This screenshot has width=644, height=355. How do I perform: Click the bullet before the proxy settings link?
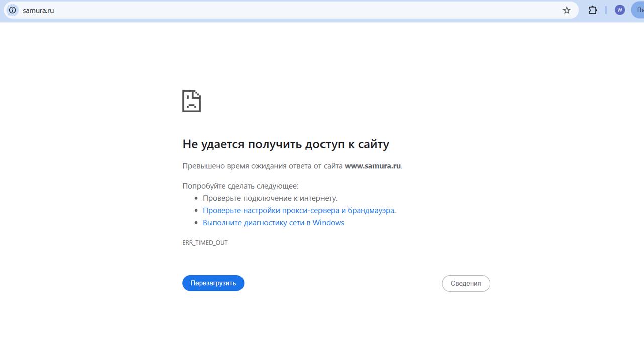tap(196, 211)
